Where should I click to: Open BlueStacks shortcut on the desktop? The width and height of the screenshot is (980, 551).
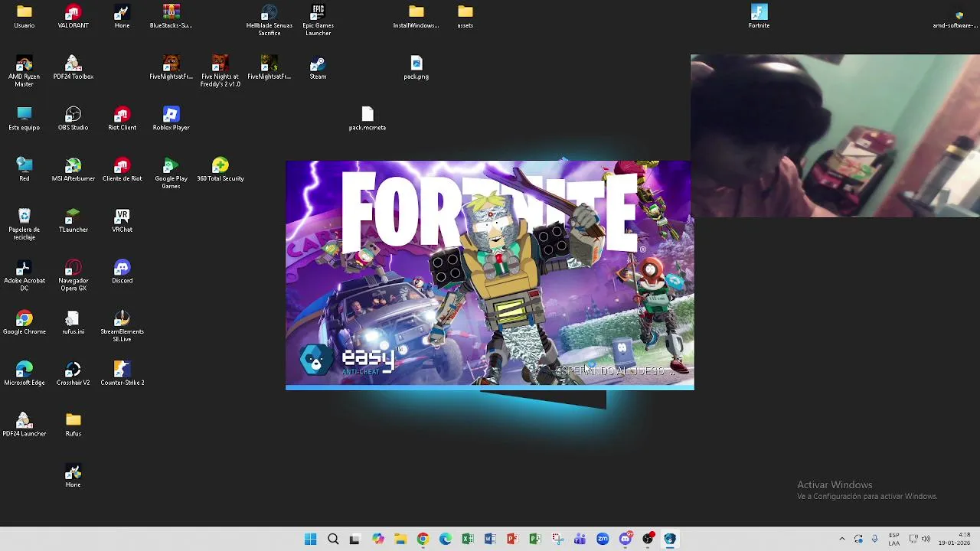pyautogui.click(x=171, y=16)
